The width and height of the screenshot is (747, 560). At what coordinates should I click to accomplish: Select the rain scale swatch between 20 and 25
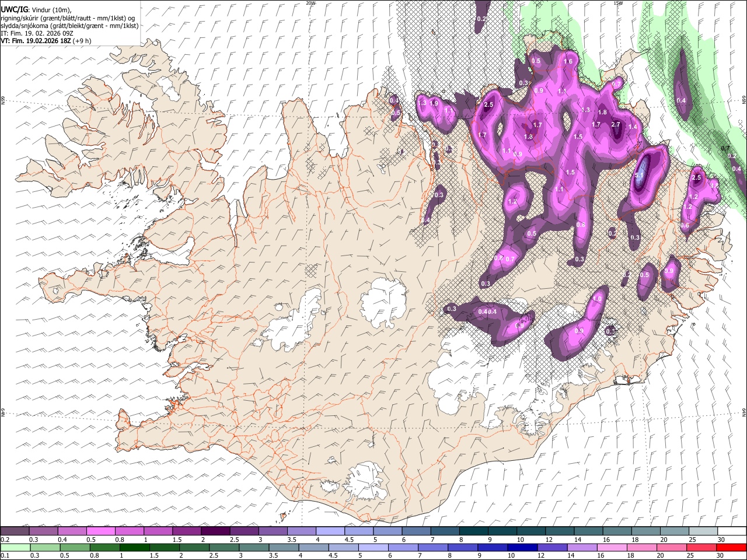coord(672,547)
